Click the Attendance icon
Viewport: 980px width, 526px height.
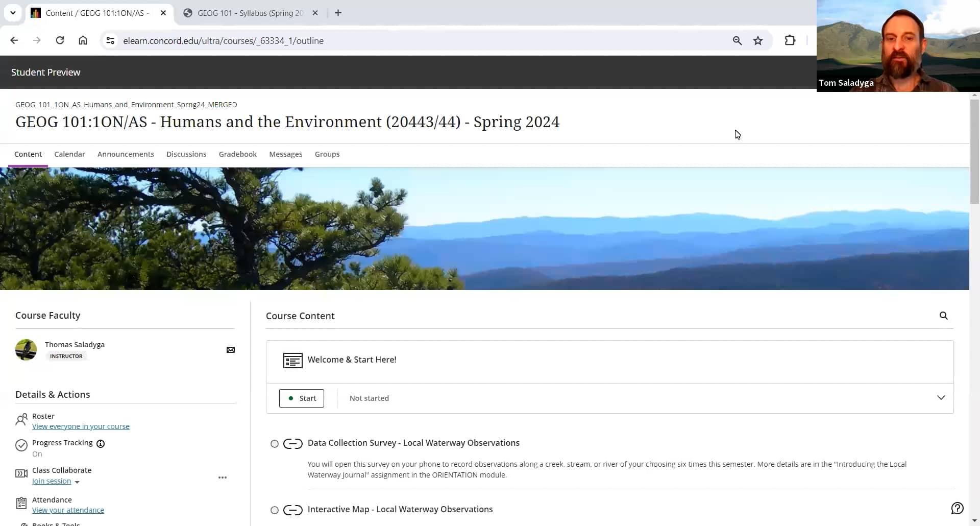tap(21, 504)
